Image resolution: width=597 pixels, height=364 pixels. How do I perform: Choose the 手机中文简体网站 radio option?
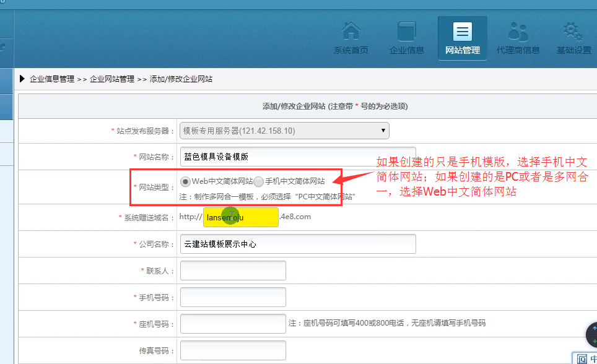coord(259,181)
